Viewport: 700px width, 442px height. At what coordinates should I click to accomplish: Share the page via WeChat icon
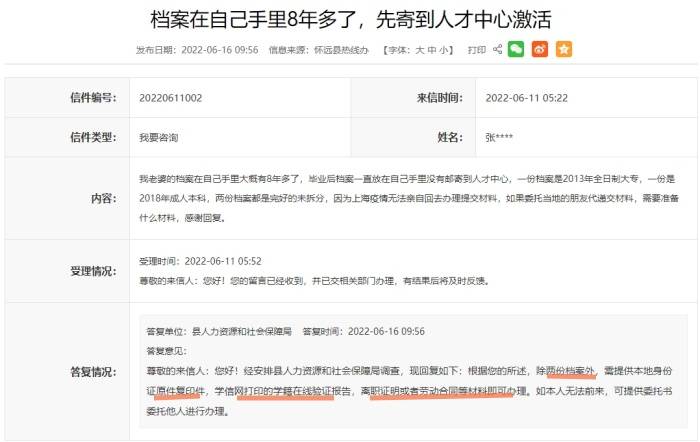[x=516, y=49]
